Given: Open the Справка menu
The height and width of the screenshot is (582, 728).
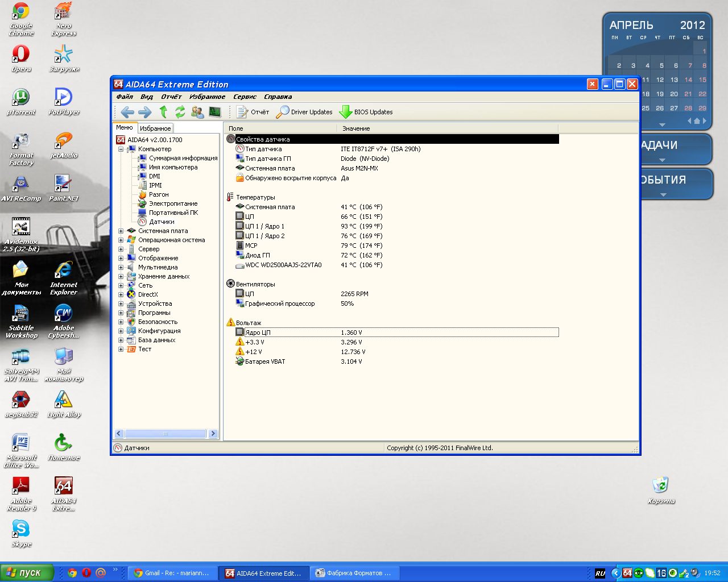Looking at the screenshot, I should pos(278,97).
